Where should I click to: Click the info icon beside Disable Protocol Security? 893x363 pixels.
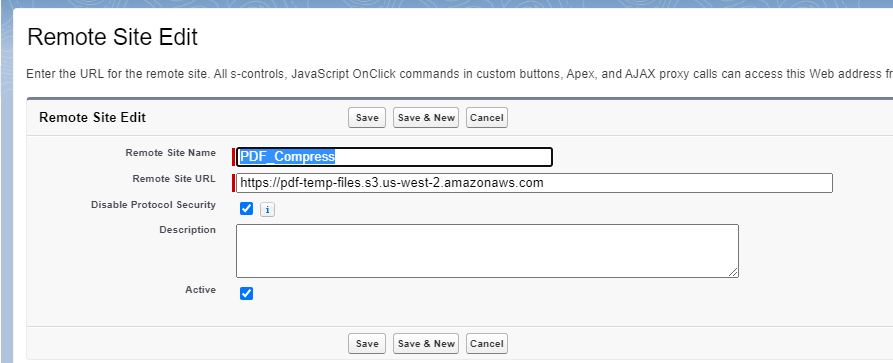coord(267,210)
